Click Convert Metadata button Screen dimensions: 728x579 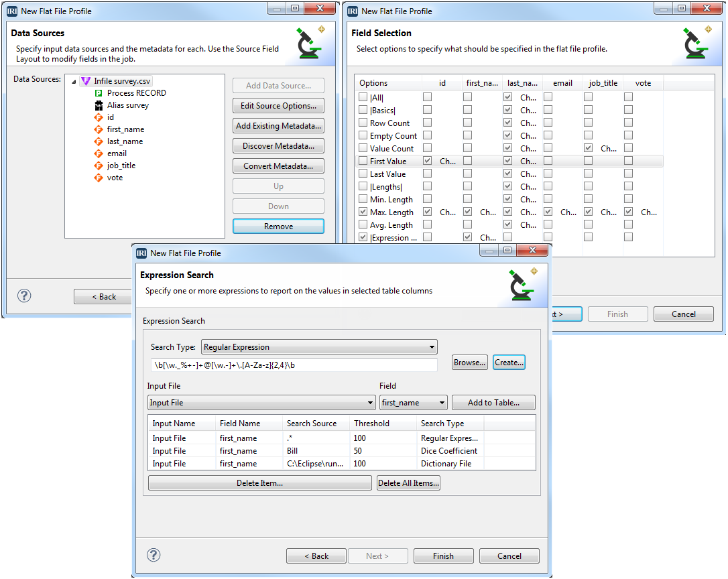[279, 166]
